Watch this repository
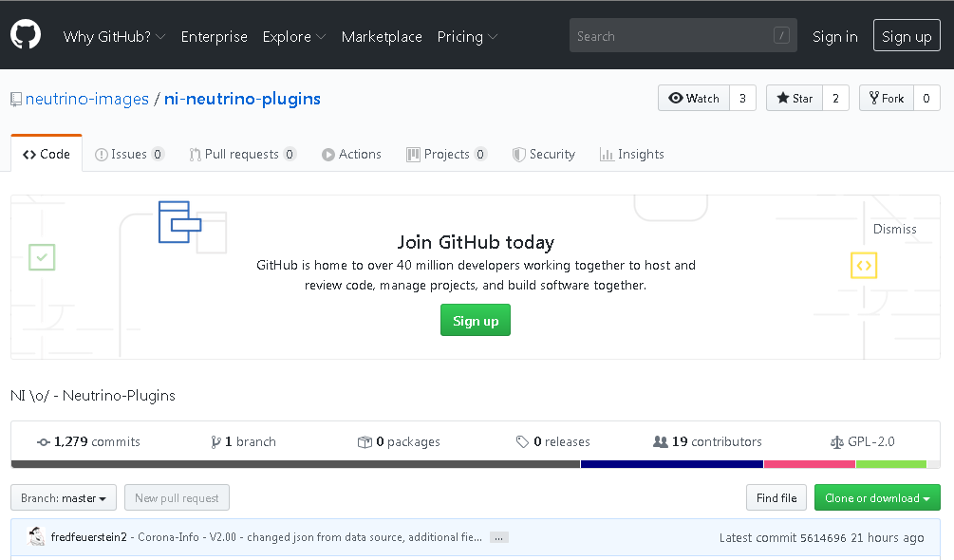This screenshot has height=560, width=954. 694,99
